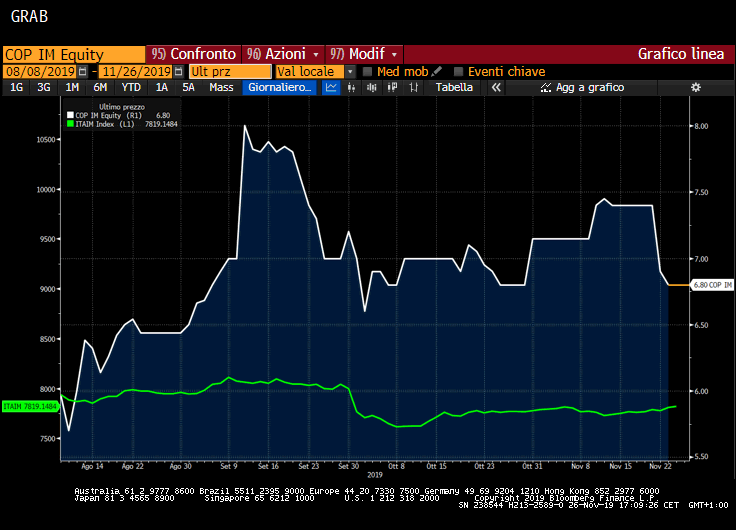Open the chart settings gear
The image size is (736, 530).
pyautogui.click(x=696, y=88)
